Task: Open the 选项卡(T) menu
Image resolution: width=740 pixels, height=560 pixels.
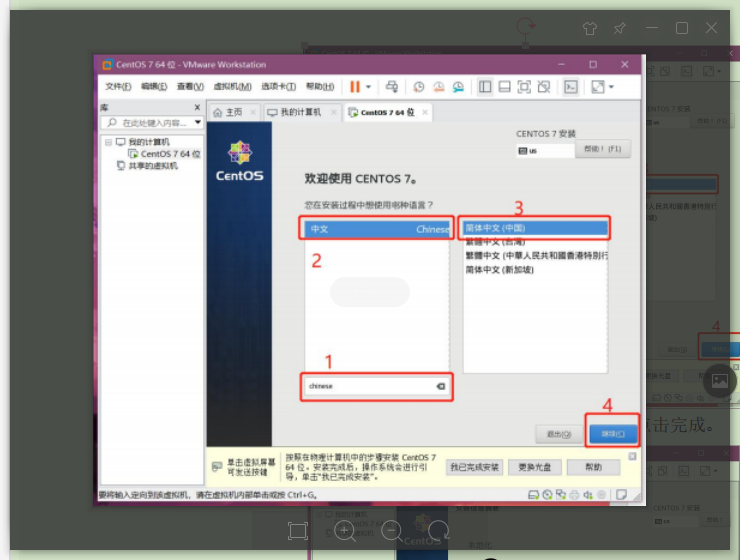Action: pos(278,86)
